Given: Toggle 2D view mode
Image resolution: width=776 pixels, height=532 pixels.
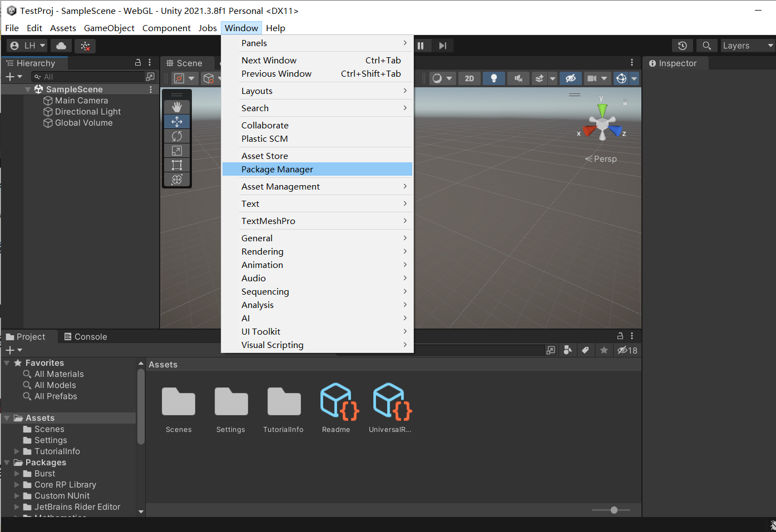Looking at the screenshot, I should coord(469,78).
